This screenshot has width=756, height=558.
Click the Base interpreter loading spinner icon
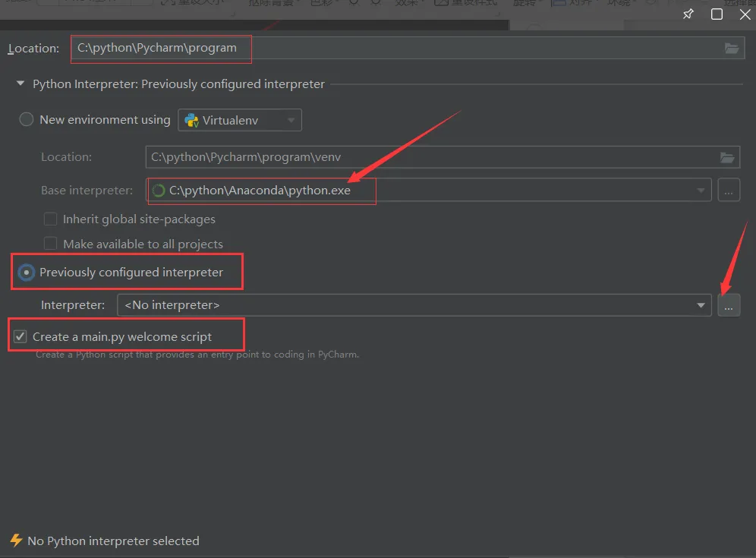(x=158, y=191)
